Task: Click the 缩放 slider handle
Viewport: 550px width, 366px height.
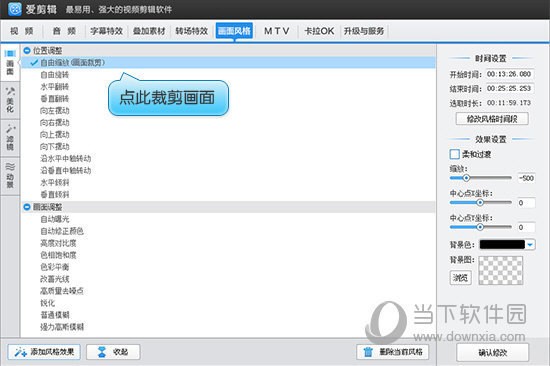Action: 466,178
